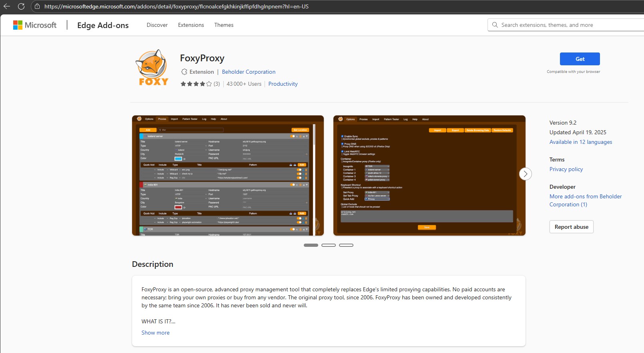The height and width of the screenshot is (353, 644).
Task: Click the '43 000+ Users' text
Action: [x=244, y=84]
